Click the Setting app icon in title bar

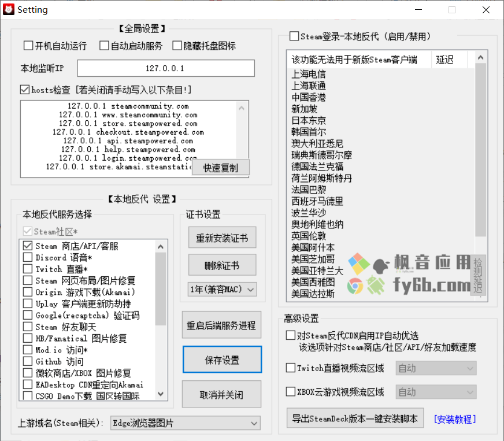tap(9, 10)
